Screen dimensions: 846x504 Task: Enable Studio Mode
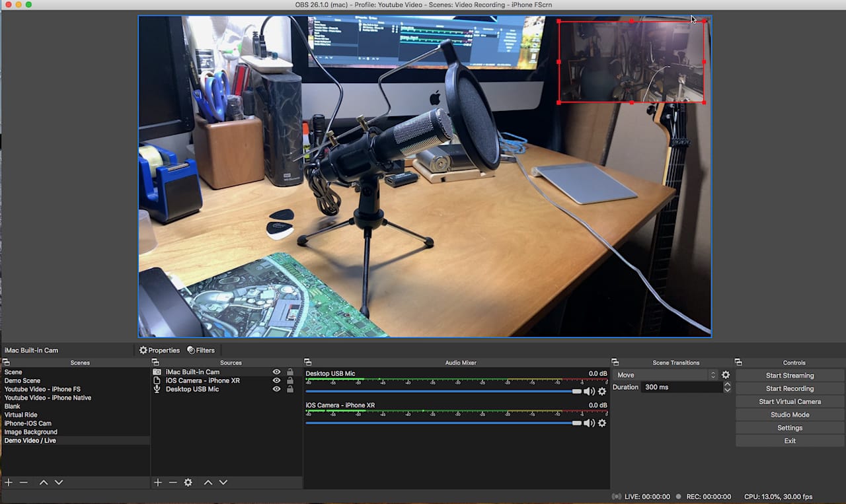790,415
